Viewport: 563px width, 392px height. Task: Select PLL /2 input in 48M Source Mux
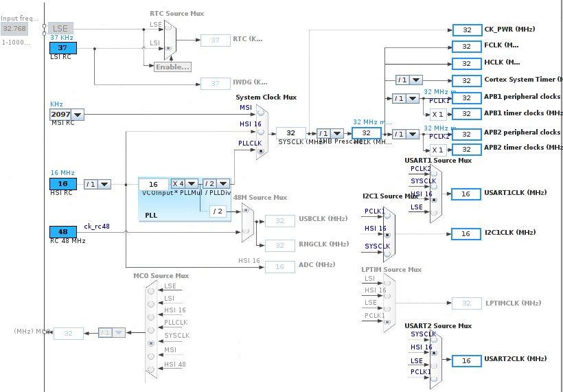[246, 210]
